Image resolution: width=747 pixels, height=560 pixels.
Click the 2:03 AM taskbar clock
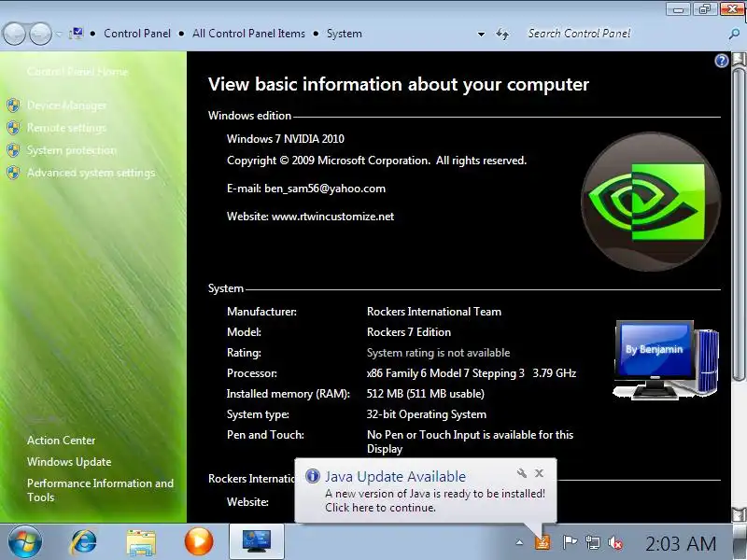point(681,543)
